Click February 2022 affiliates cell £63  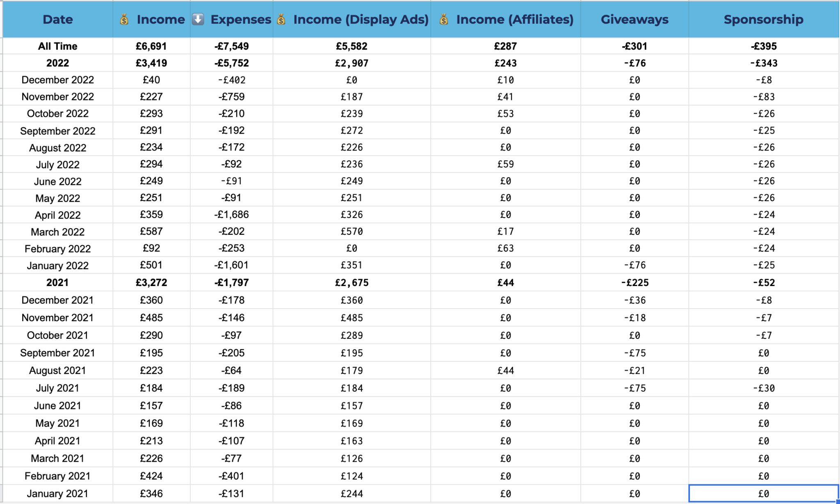coord(505,248)
